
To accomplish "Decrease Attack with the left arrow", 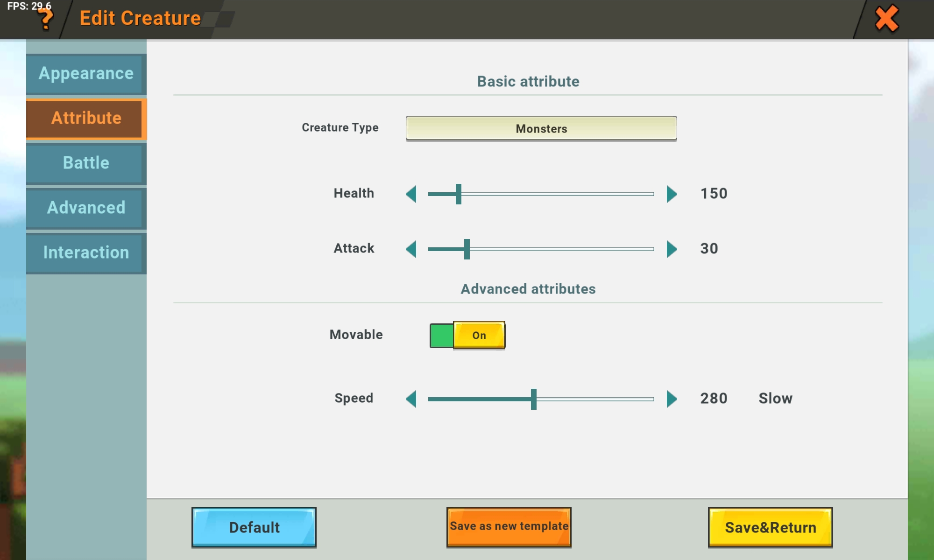I will pyautogui.click(x=411, y=249).
